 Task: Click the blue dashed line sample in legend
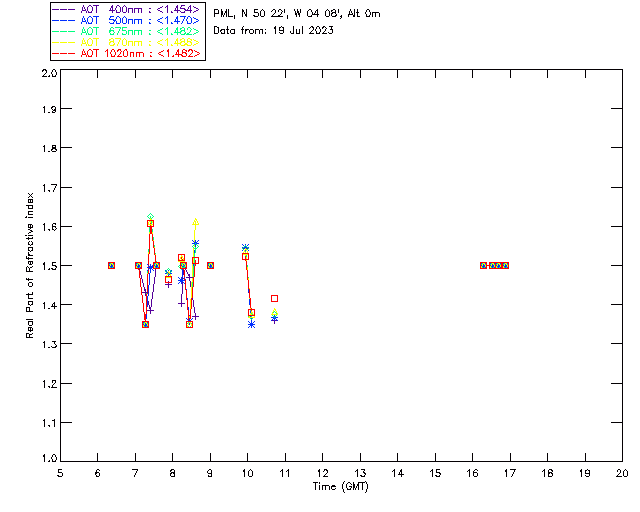click(64, 20)
